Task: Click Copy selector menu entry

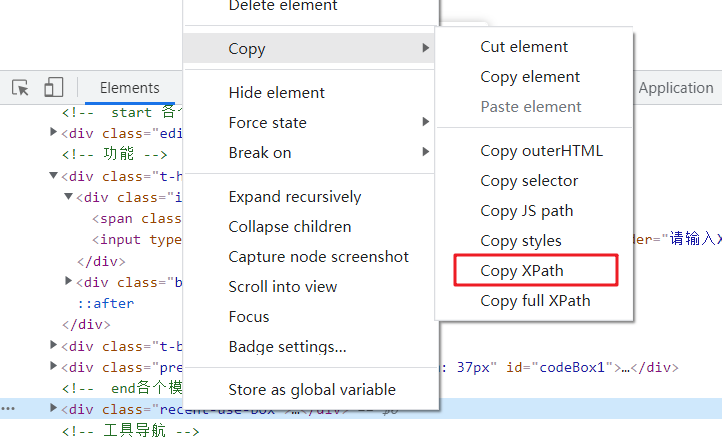Action: (x=529, y=181)
